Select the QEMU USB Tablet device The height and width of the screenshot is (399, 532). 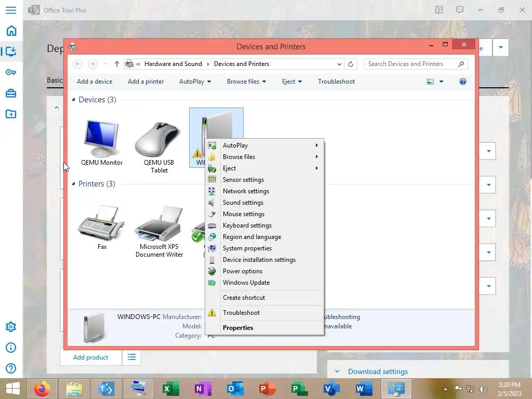(x=159, y=147)
